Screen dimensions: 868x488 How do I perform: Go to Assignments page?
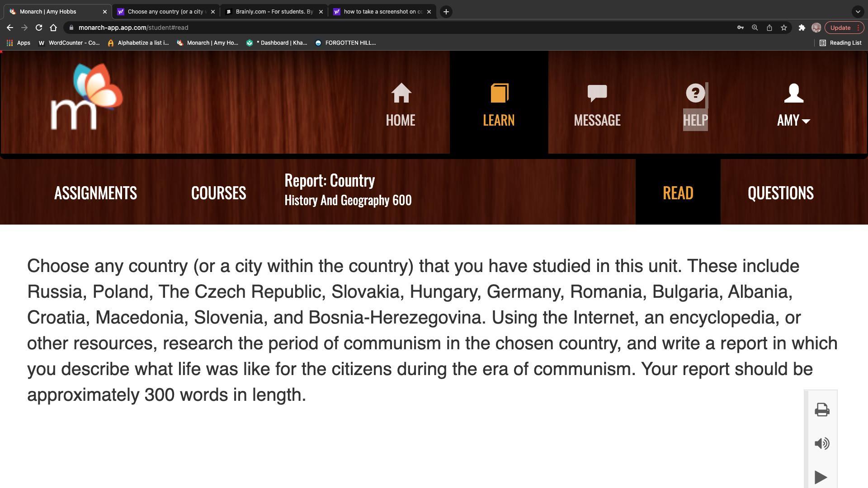(x=95, y=193)
